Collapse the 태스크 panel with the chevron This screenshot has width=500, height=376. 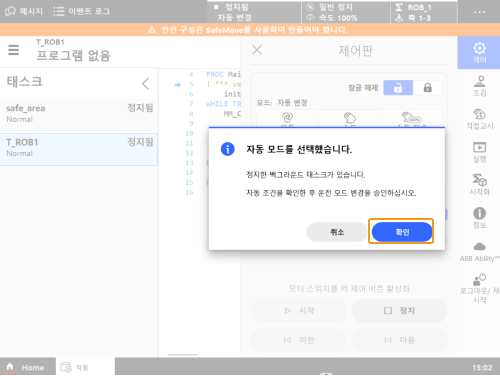146,83
